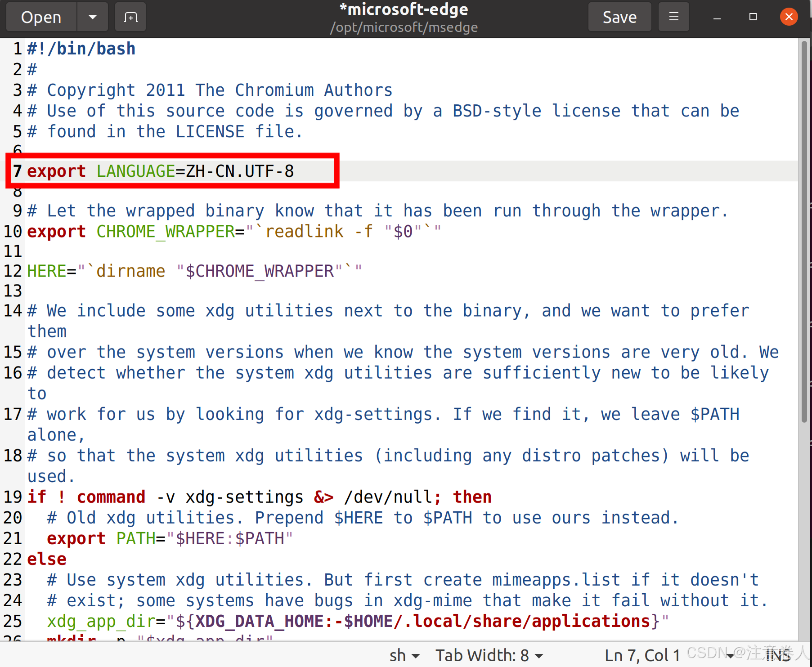Open the sh language selector
This screenshot has width=812, height=667.
coord(404,655)
